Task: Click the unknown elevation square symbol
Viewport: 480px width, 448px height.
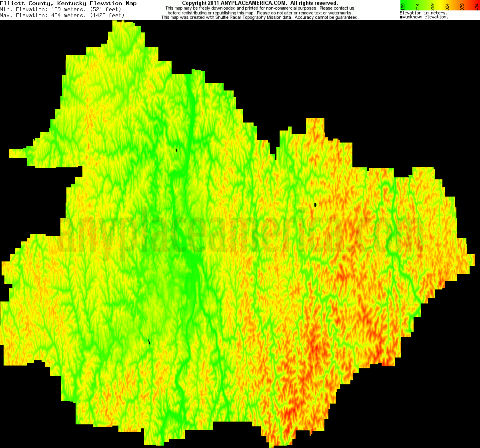Action: (401, 17)
